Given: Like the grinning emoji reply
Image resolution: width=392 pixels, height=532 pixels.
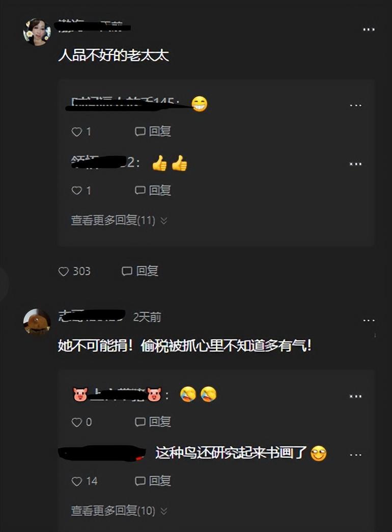Looking at the screenshot, I should point(77,131).
